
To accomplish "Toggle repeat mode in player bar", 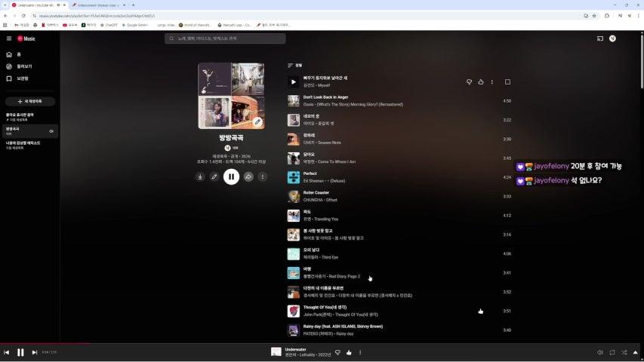I will pyautogui.click(x=612, y=352).
